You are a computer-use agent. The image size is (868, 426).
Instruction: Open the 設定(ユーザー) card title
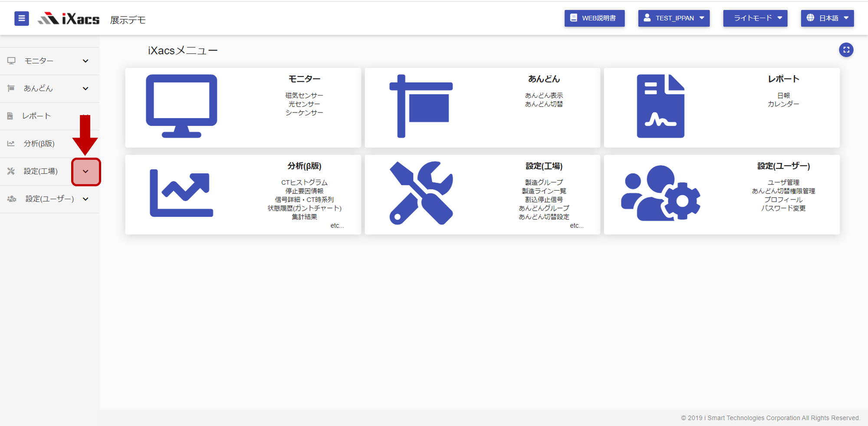click(783, 166)
